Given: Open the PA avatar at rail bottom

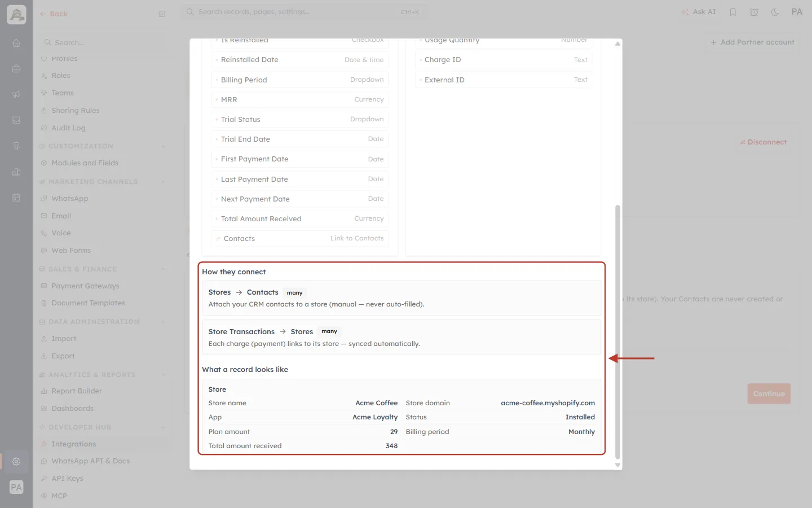Looking at the screenshot, I should 16,487.
